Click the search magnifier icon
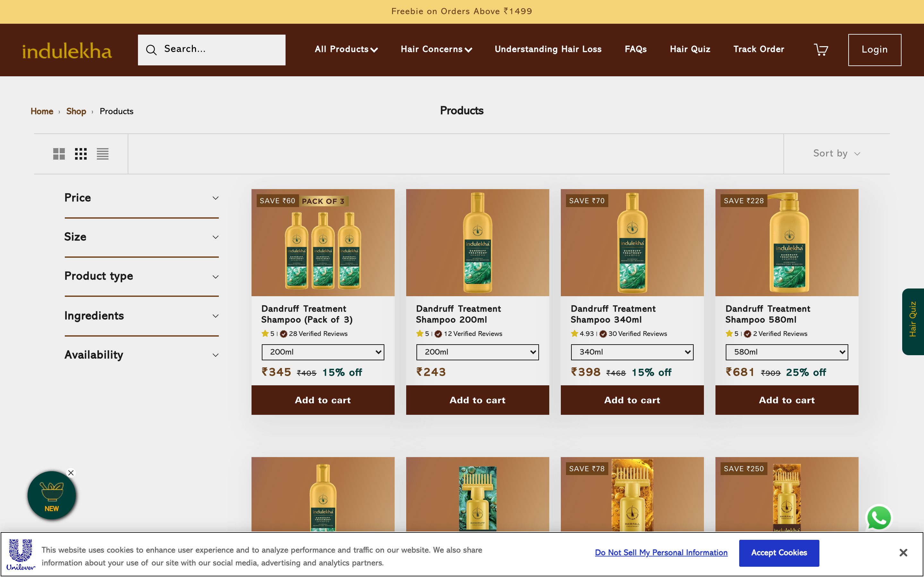This screenshot has width=924, height=577. pos(151,50)
